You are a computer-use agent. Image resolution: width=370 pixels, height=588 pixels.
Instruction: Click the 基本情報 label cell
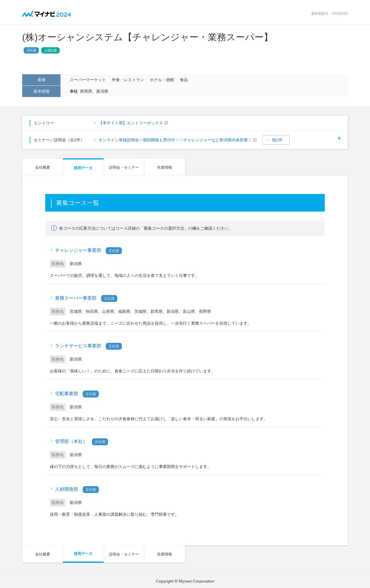41,91
